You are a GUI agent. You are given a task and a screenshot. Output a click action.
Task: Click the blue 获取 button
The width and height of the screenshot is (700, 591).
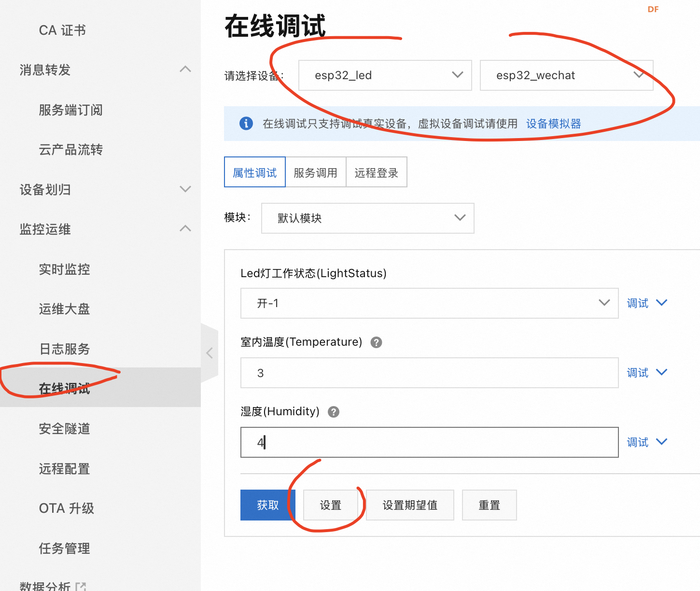[268, 505]
